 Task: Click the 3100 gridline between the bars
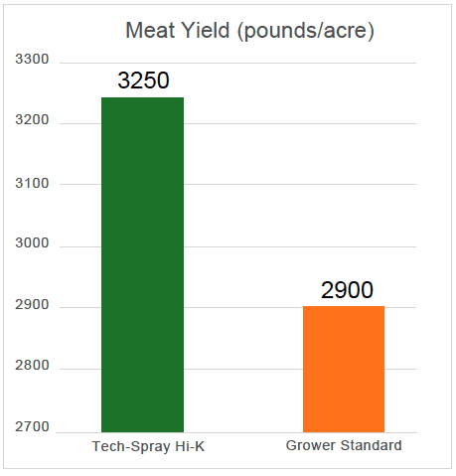[x=243, y=184]
